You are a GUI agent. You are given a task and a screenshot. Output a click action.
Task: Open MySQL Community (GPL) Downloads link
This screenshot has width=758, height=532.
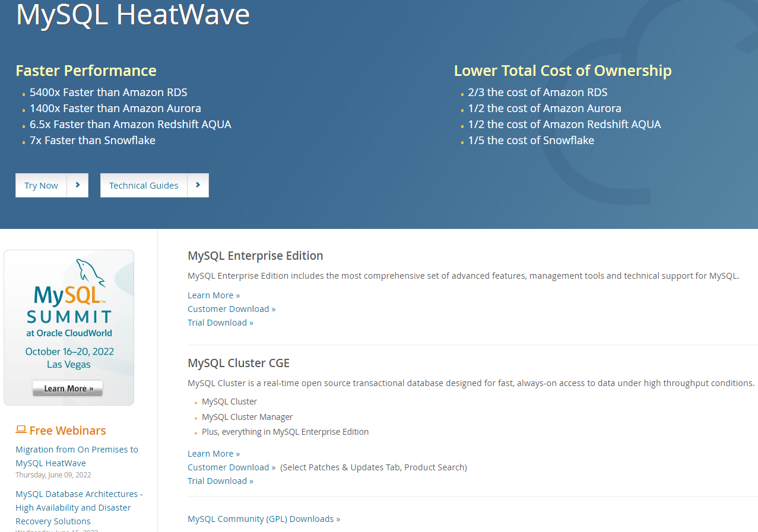264,519
